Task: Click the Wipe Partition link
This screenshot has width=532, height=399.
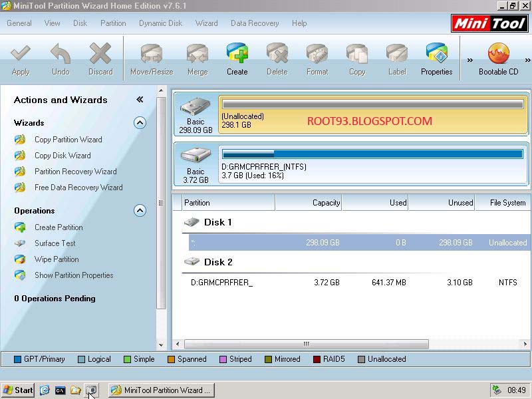Action: 57,259
